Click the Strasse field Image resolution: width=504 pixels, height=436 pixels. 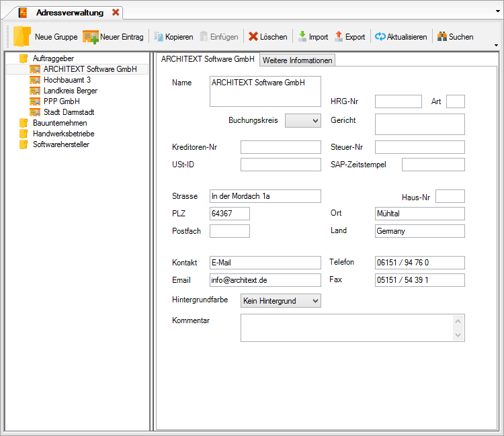[x=265, y=196]
